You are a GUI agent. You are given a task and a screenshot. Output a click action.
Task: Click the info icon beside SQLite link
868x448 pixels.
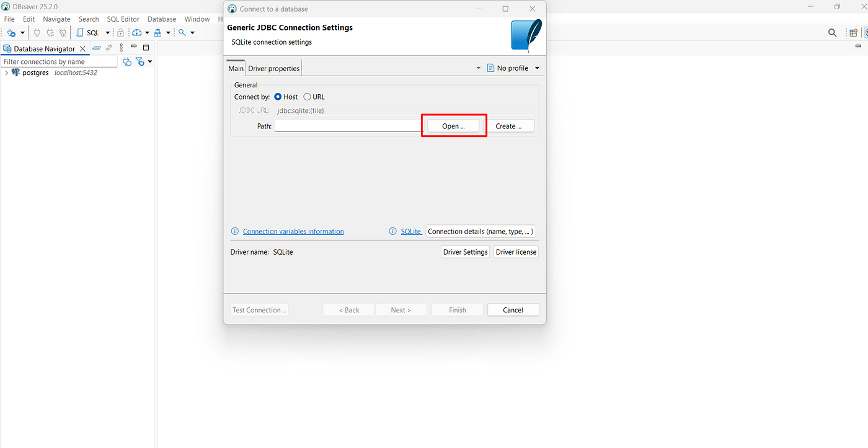point(392,231)
